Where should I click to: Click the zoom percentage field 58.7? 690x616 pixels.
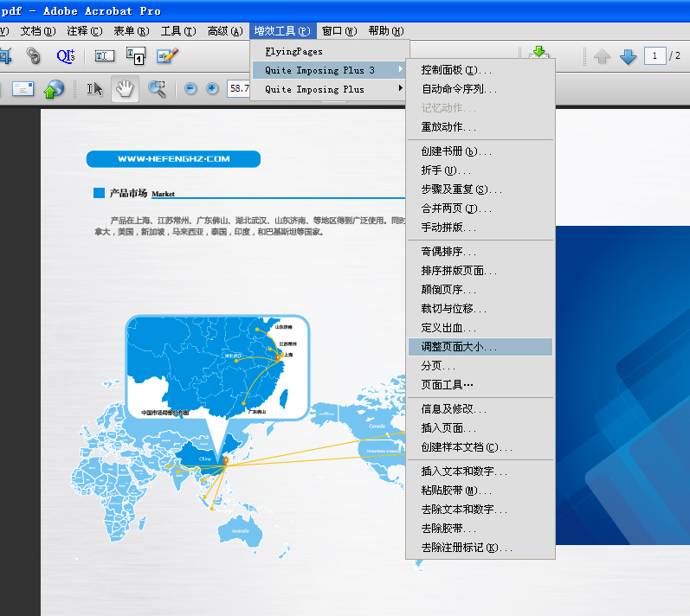click(239, 88)
